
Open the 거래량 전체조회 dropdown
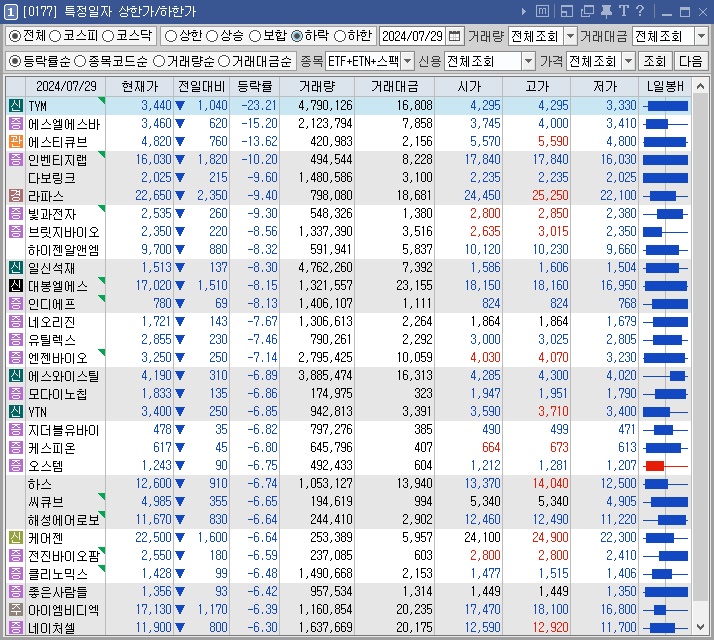[570, 36]
